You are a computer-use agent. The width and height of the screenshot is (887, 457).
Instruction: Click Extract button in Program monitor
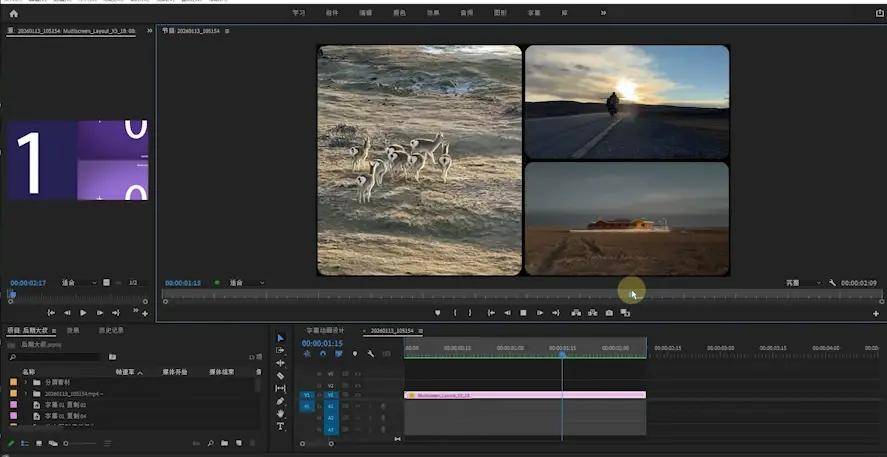point(592,313)
